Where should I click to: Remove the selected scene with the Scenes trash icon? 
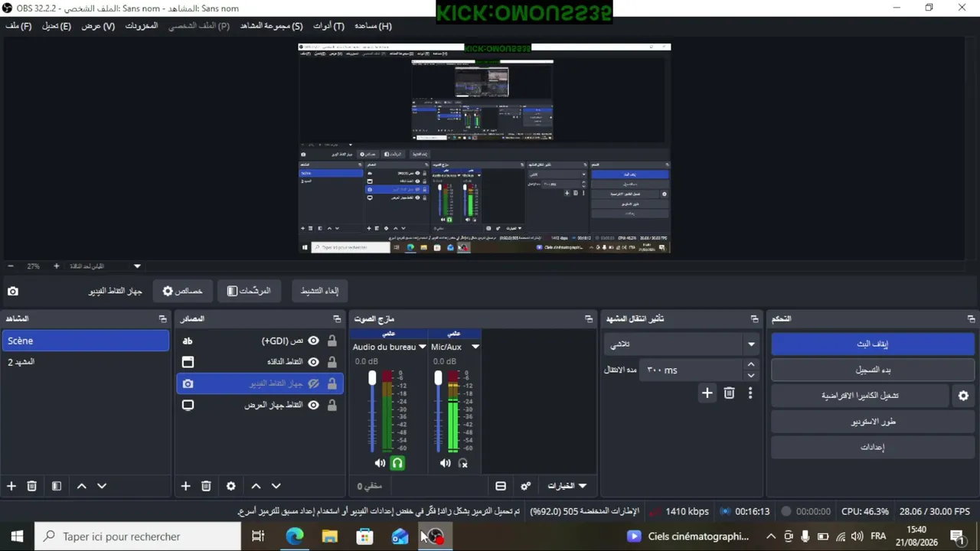[x=32, y=486]
